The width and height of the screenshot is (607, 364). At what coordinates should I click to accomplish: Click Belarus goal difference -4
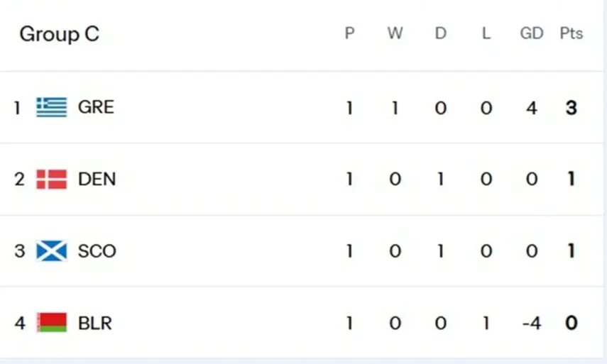click(x=531, y=324)
